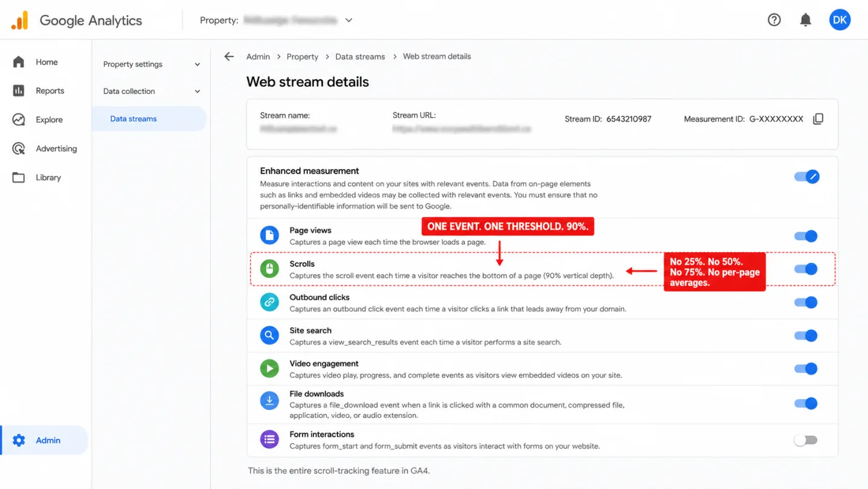Click the Explore icon in sidebar
The image size is (868, 489).
tap(19, 120)
